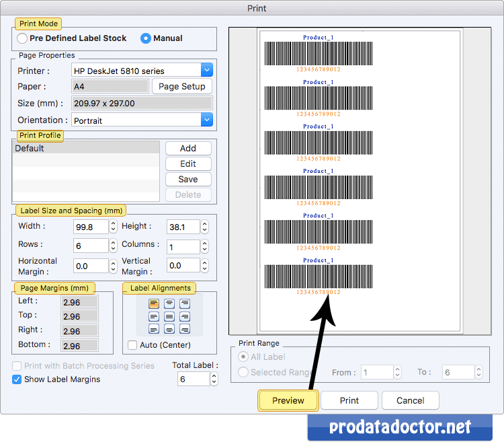Click the Columns value field

(183, 247)
